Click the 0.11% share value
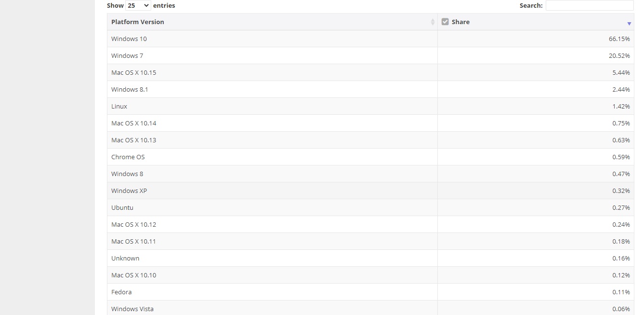 point(621,292)
